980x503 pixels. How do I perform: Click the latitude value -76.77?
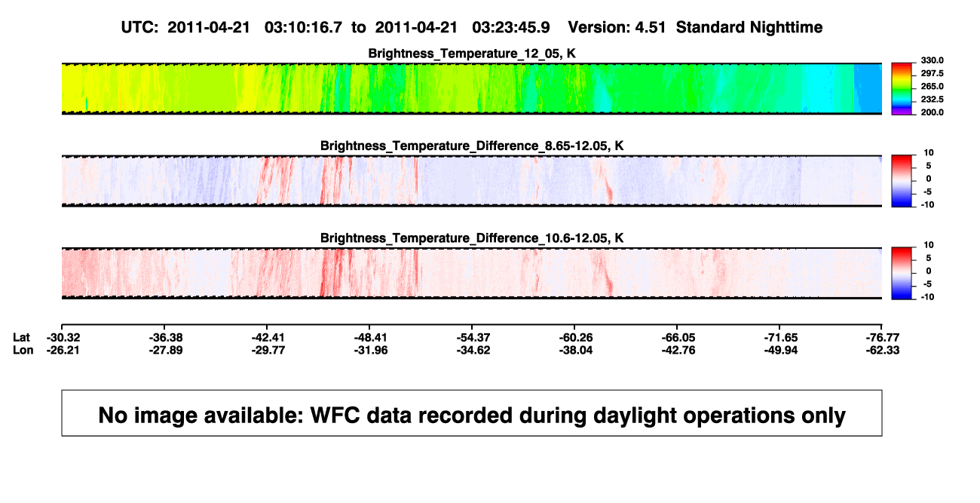(x=882, y=337)
